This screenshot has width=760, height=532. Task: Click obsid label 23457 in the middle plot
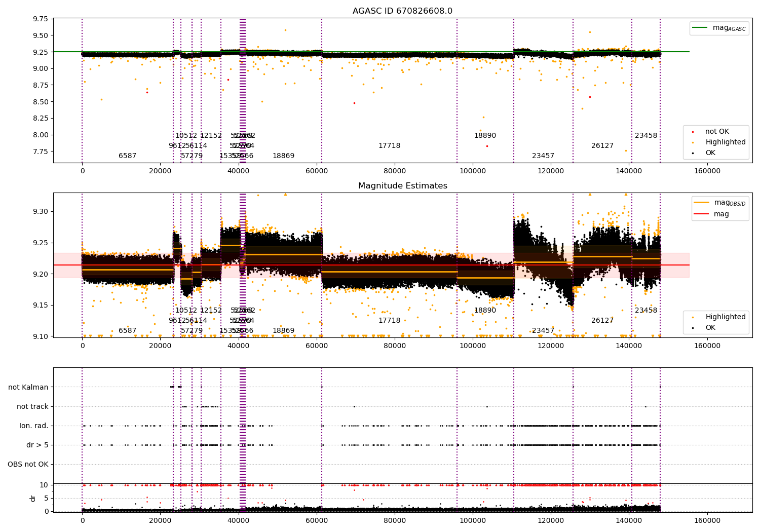543,331
